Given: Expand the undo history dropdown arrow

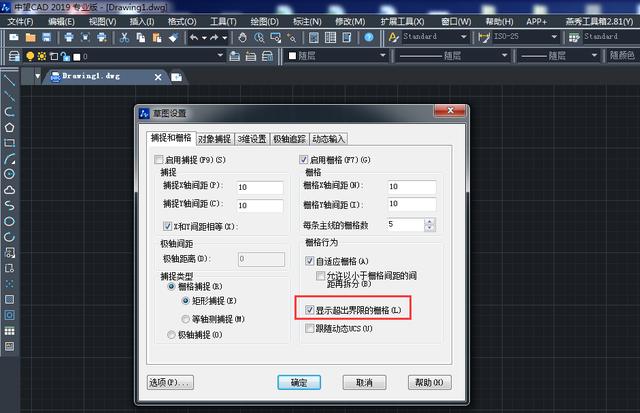Looking at the screenshot, I should coord(204,38).
